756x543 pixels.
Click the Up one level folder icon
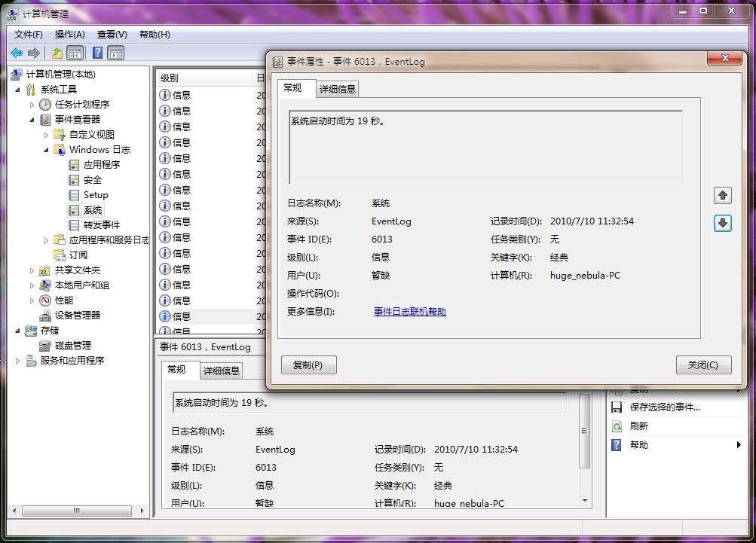[57, 53]
